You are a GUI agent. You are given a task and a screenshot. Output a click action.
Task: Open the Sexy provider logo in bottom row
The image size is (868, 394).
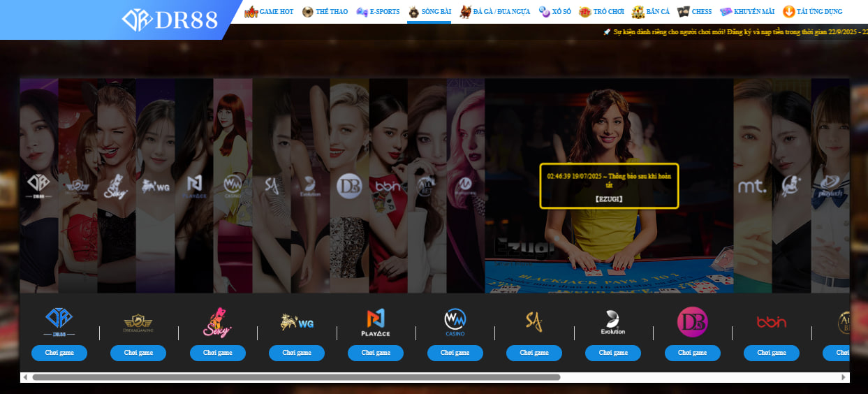(x=217, y=323)
